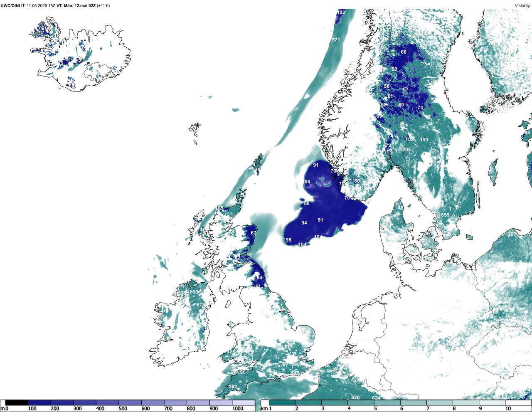The height and width of the screenshot is (412, 532).
Task: Click the 262 value over Cornwall
Action: coord(233,387)
